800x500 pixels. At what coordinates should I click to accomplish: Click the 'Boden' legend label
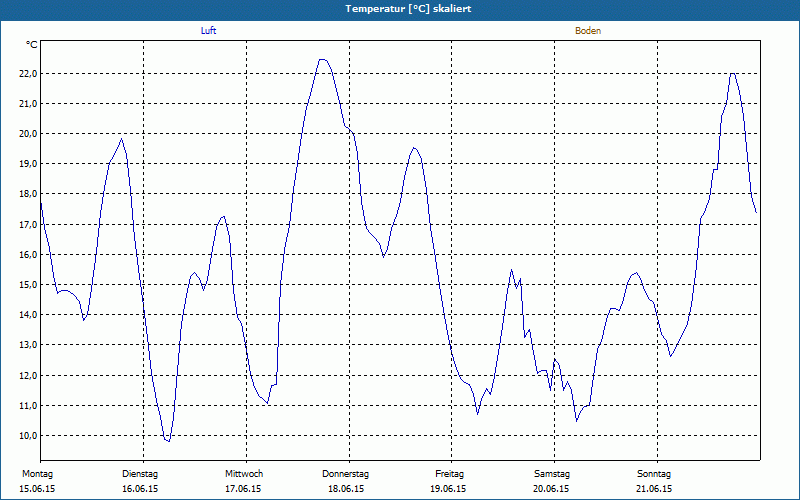[588, 31]
